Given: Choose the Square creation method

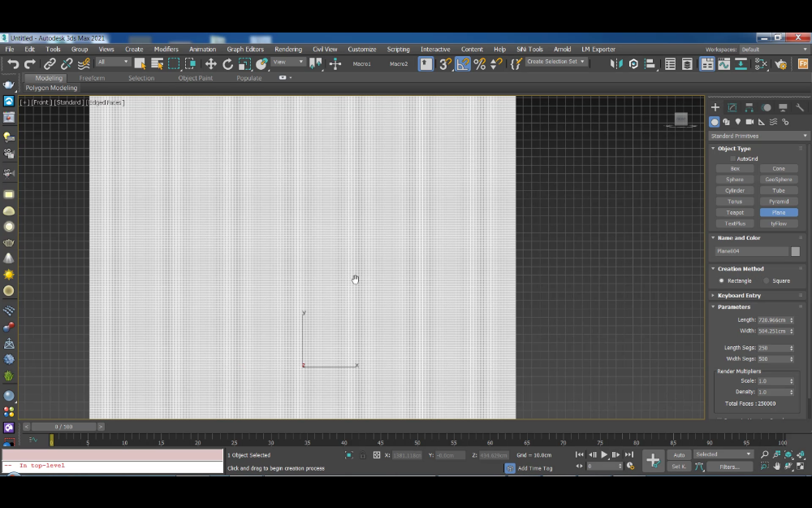Looking at the screenshot, I should [x=767, y=280].
